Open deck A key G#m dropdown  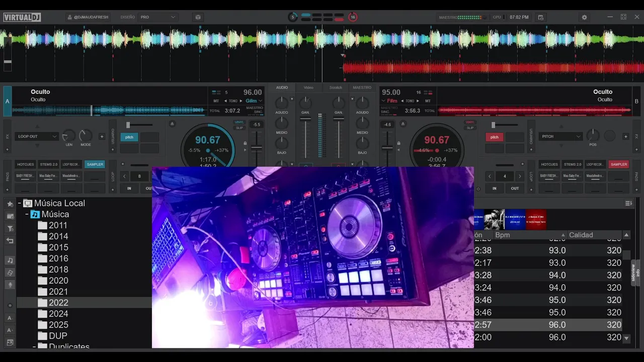(255, 101)
